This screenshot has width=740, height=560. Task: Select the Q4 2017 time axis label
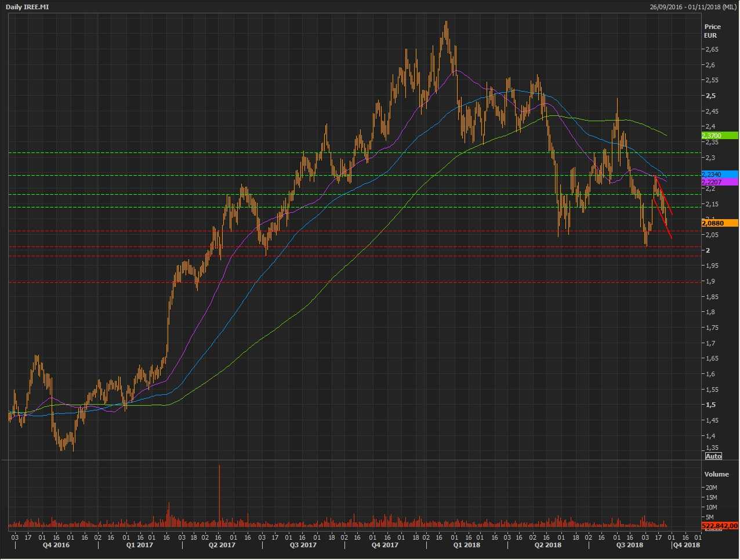[x=384, y=545]
